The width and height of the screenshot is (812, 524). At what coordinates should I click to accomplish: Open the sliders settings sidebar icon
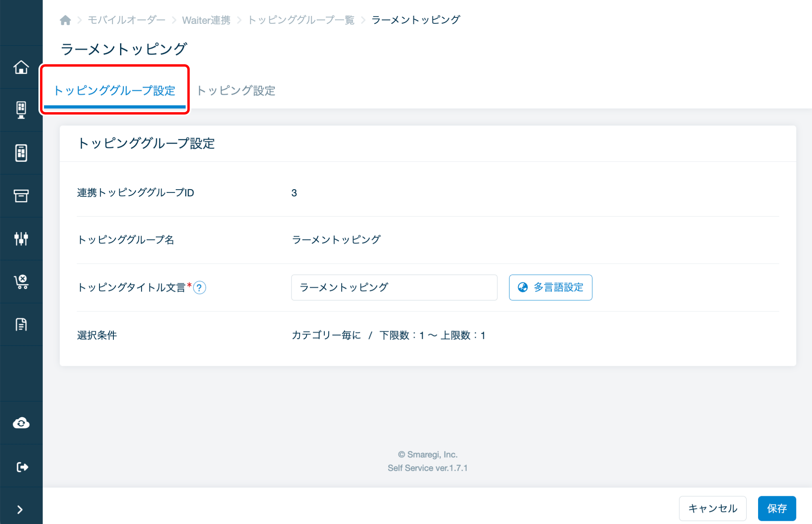tap(21, 238)
